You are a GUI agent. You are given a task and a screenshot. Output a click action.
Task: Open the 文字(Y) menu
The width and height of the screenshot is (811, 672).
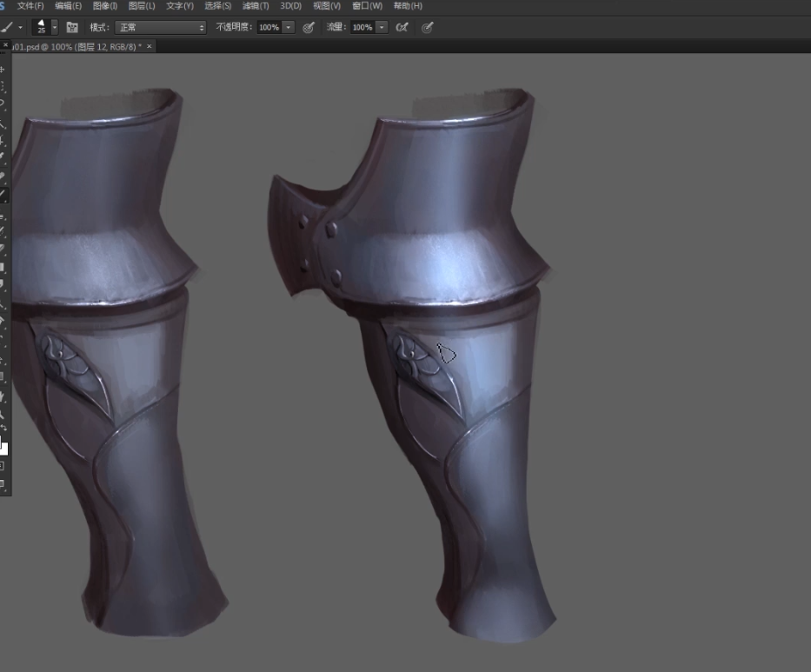[179, 6]
